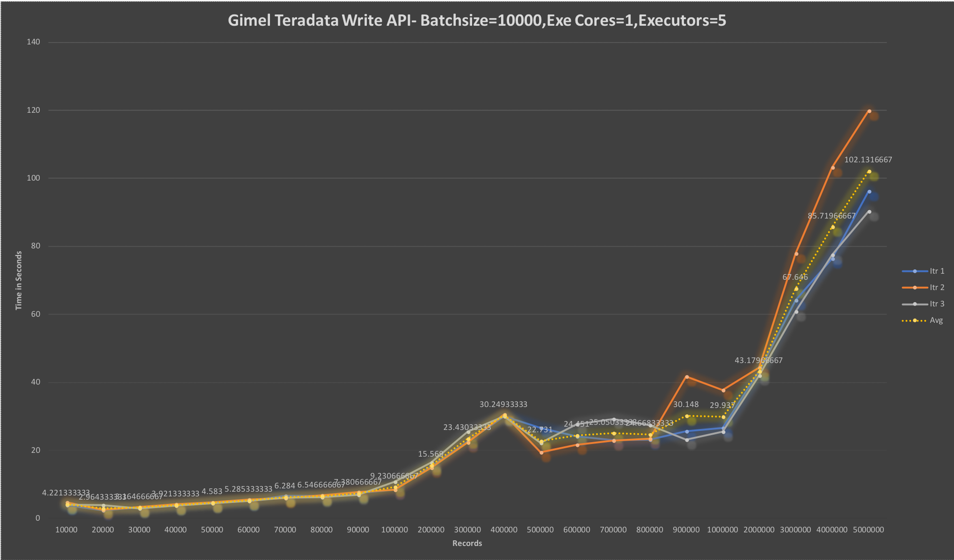Click the 3000000 x-axis label
954x560 pixels.
(x=795, y=530)
